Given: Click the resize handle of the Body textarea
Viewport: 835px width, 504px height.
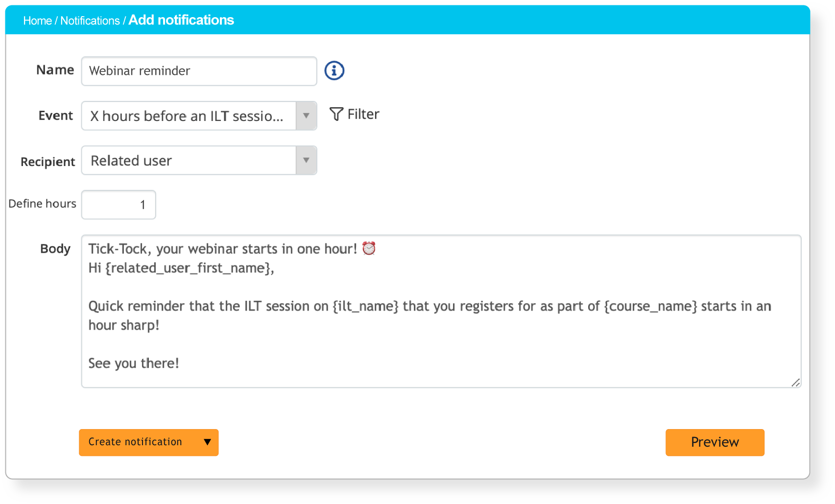Looking at the screenshot, I should (x=796, y=384).
